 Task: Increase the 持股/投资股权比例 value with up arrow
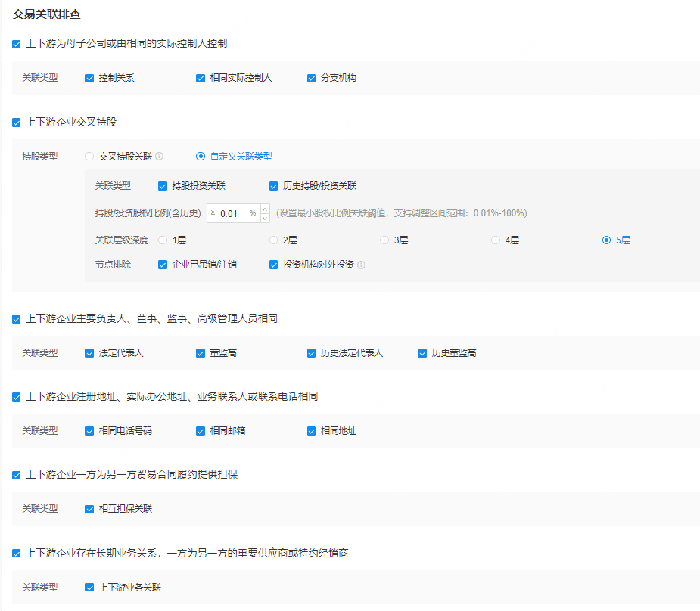click(265, 209)
